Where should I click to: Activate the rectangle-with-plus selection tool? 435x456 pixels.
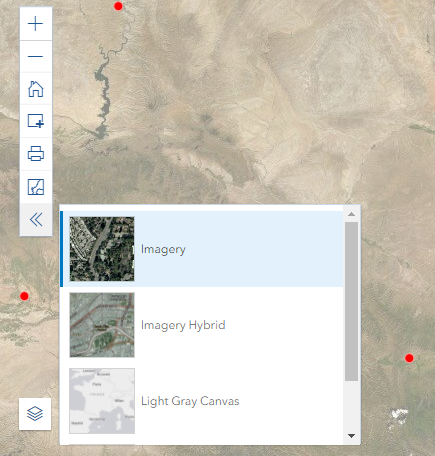tap(36, 121)
